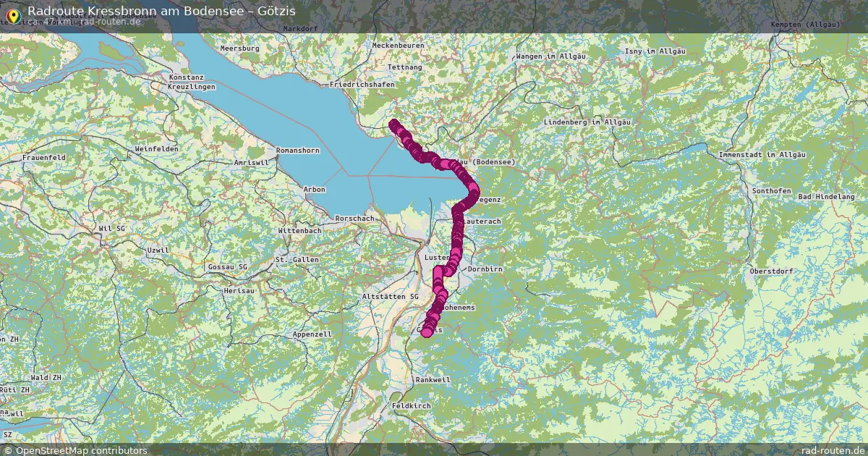
Task: Click the 'Weinfelden' map label
Action: (x=156, y=149)
